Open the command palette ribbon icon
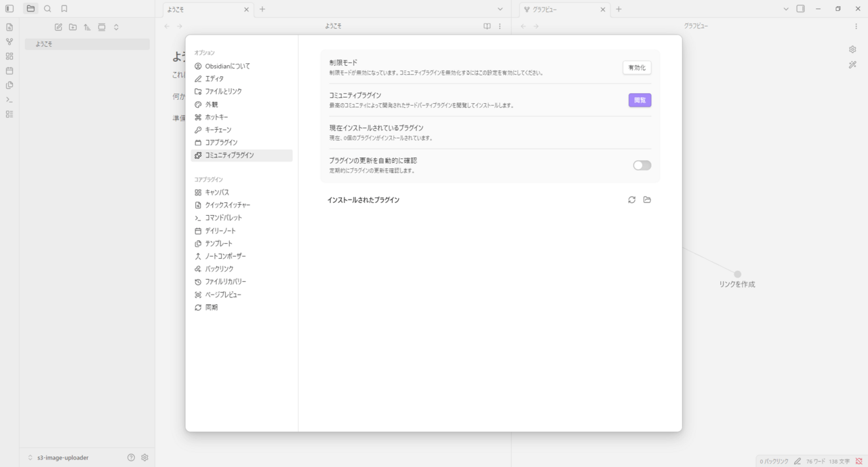The image size is (868, 467). coord(9,100)
